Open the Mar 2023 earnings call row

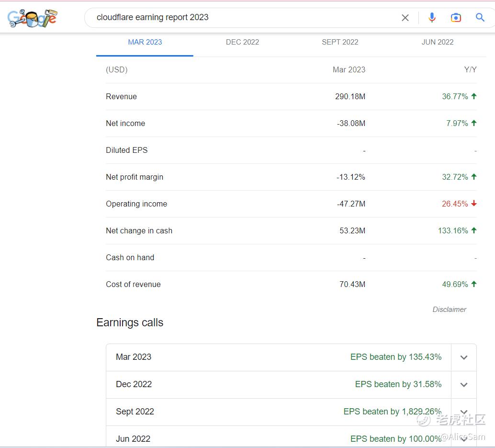(291, 357)
